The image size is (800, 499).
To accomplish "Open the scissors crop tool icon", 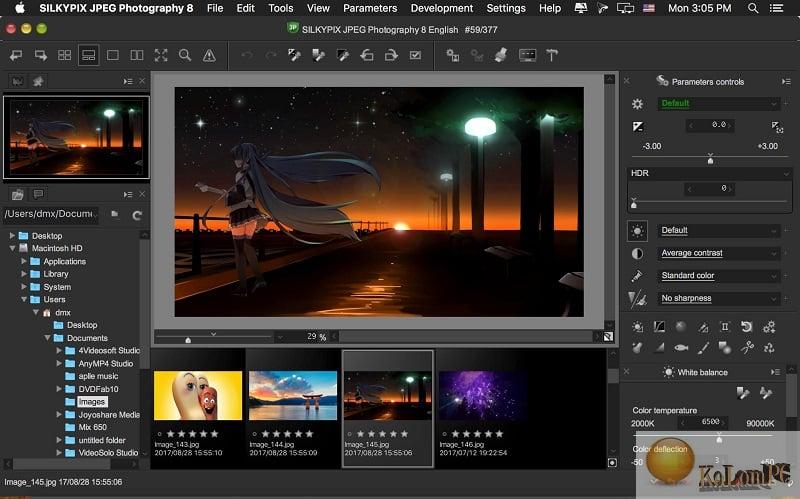I will point(747,348).
